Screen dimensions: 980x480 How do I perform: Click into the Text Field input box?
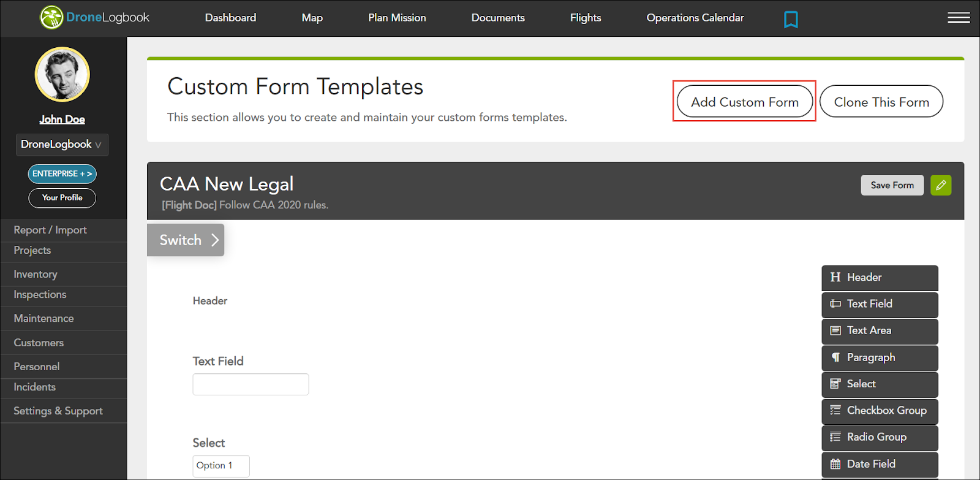point(251,384)
